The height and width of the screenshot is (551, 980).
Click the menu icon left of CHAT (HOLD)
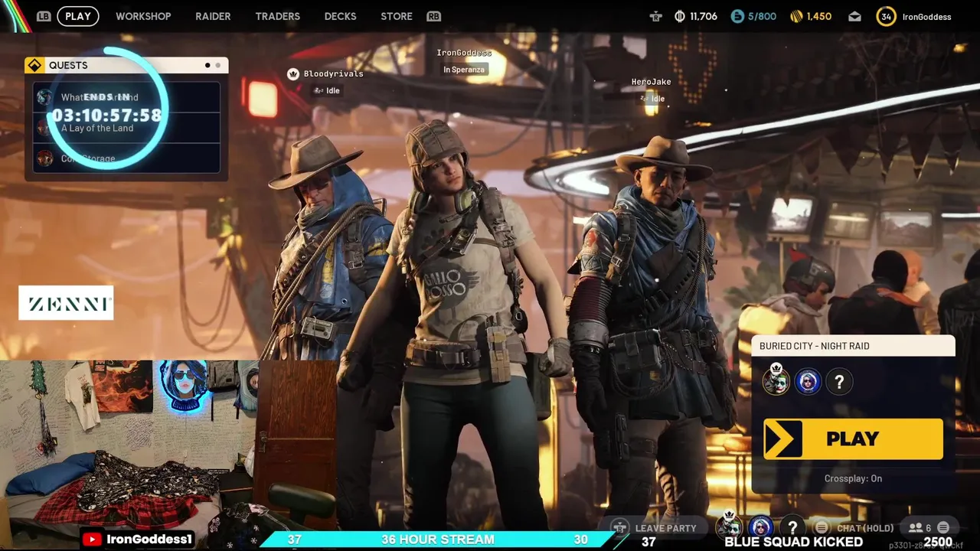822,527
